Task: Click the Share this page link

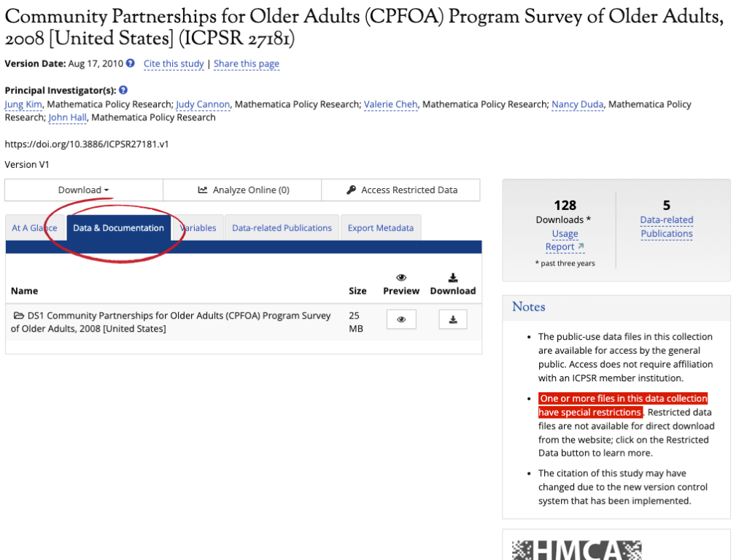Action: [x=247, y=64]
